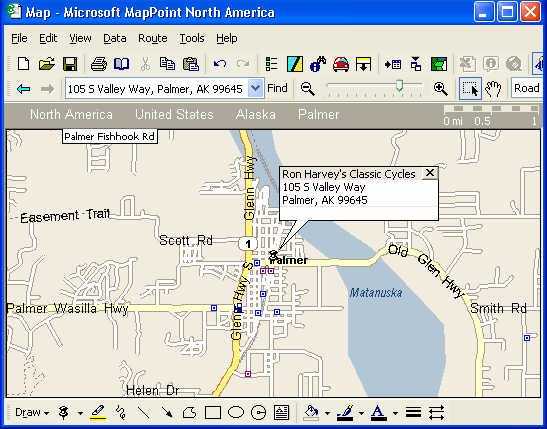Undo the last action

pos(220,64)
